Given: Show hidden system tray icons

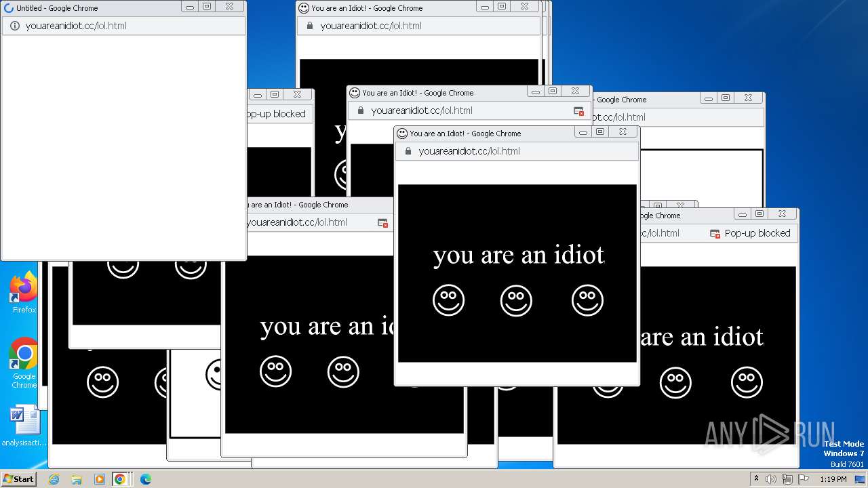Looking at the screenshot, I should click(756, 479).
